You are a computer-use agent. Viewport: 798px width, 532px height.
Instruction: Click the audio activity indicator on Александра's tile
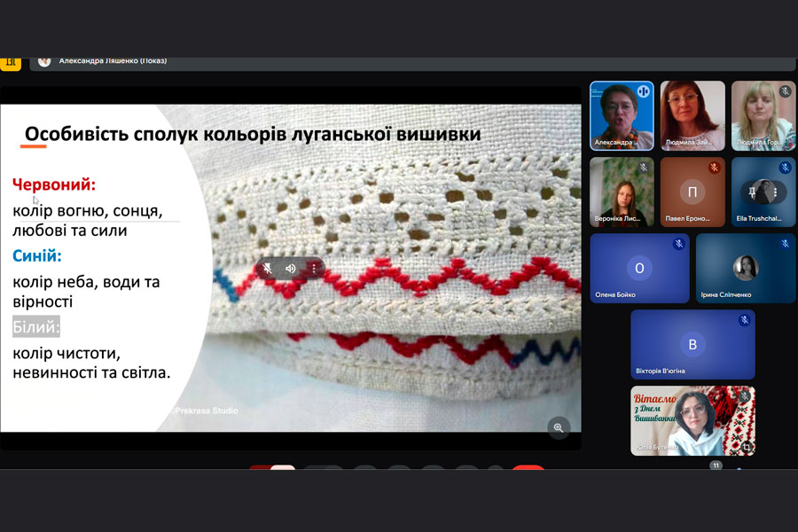644,91
